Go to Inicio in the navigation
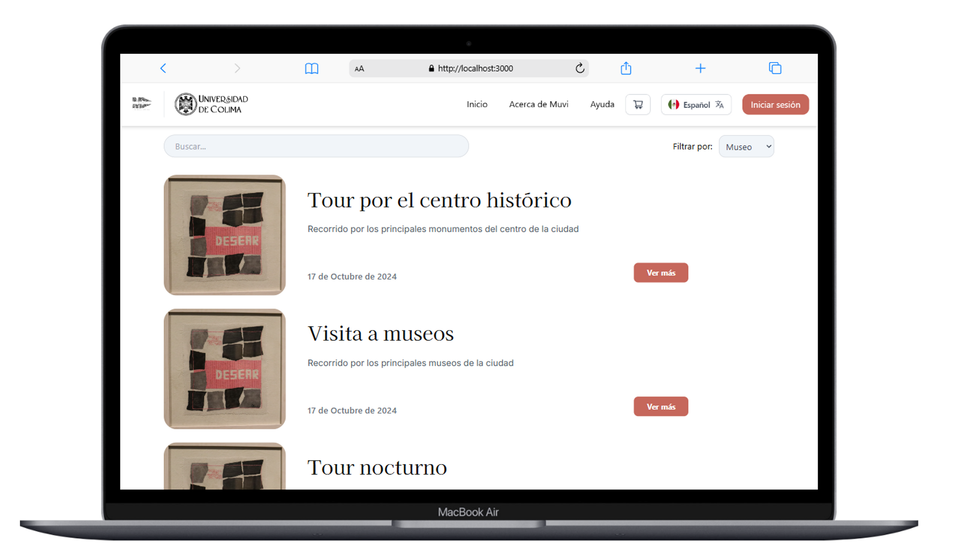This screenshot has width=958, height=560. coord(477,104)
